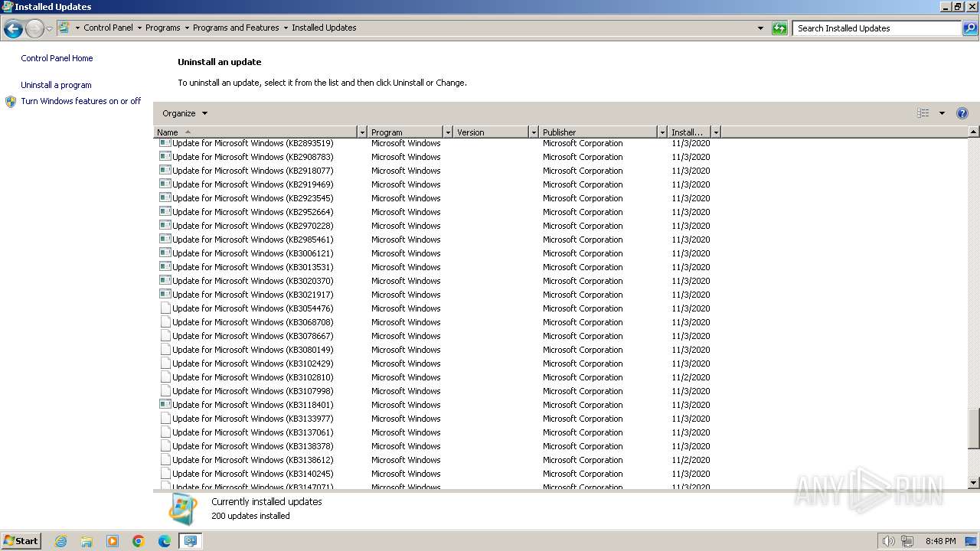This screenshot has width=980, height=551.
Task: Click scrollbar up arrow
Action: (974, 132)
